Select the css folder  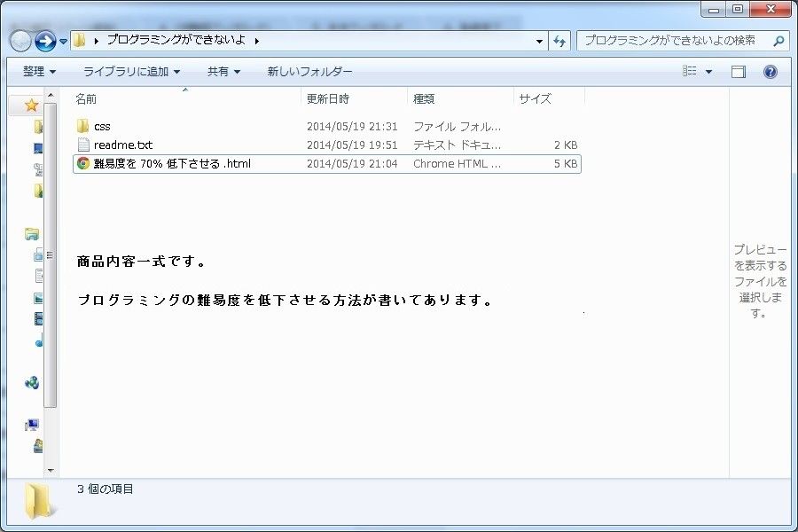101,127
